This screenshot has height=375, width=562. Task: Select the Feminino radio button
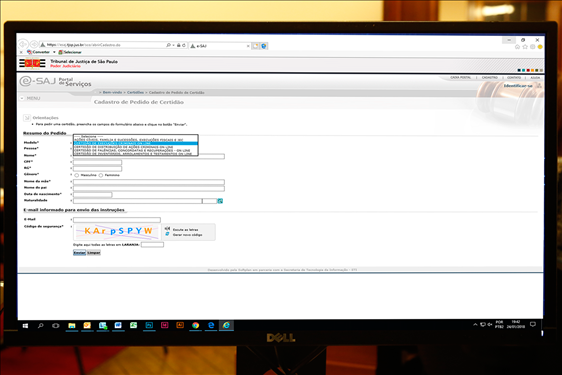coord(101,175)
